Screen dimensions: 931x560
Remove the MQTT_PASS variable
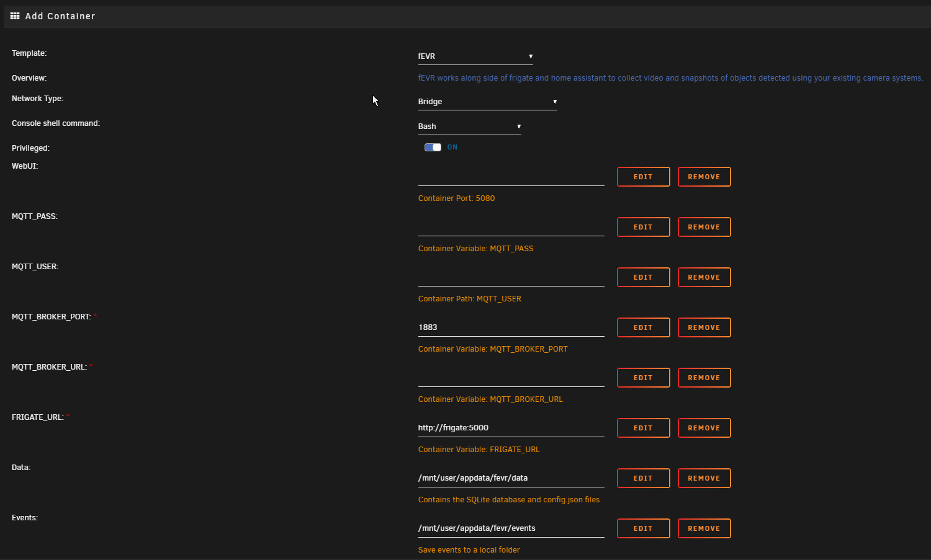coord(704,226)
